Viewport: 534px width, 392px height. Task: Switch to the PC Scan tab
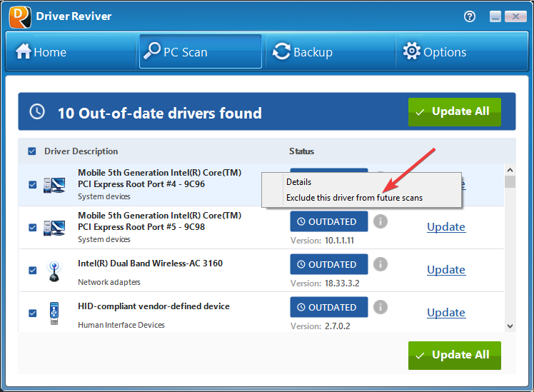tap(200, 52)
